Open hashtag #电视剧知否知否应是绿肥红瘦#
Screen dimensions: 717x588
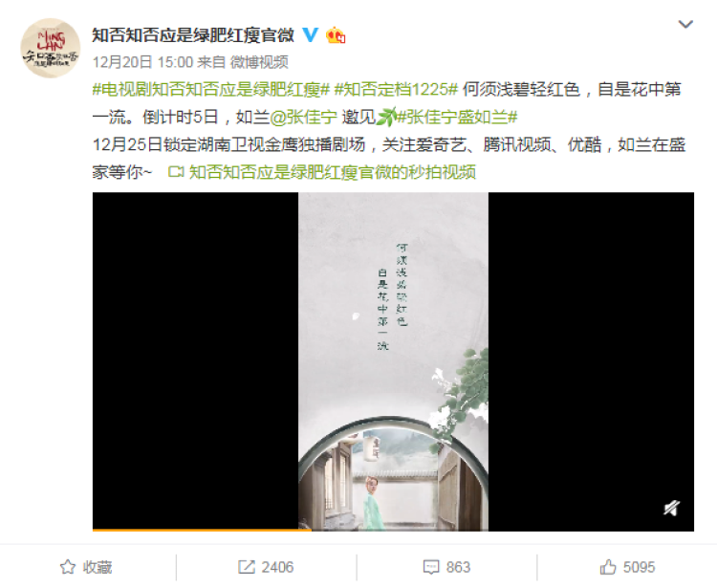pos(211,89)
